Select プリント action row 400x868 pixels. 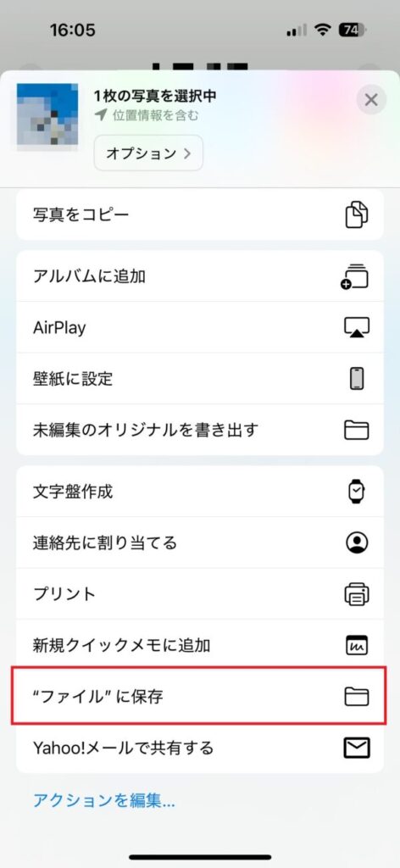(200, 593)
